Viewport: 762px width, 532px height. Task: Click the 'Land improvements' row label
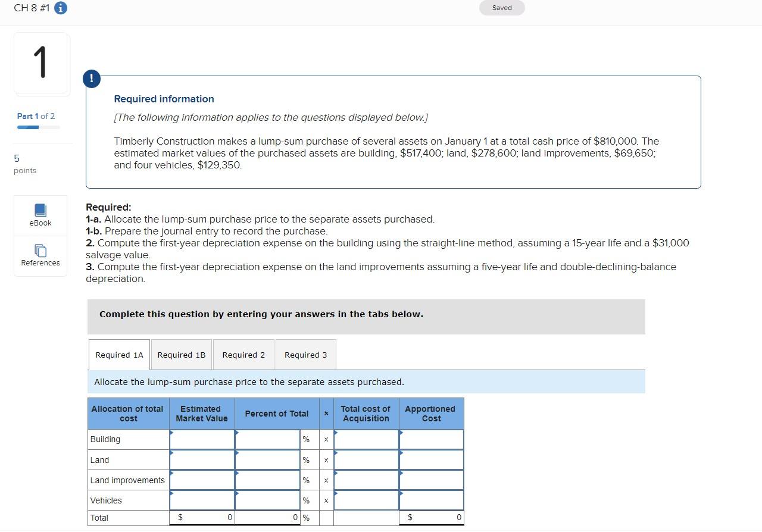127,480
